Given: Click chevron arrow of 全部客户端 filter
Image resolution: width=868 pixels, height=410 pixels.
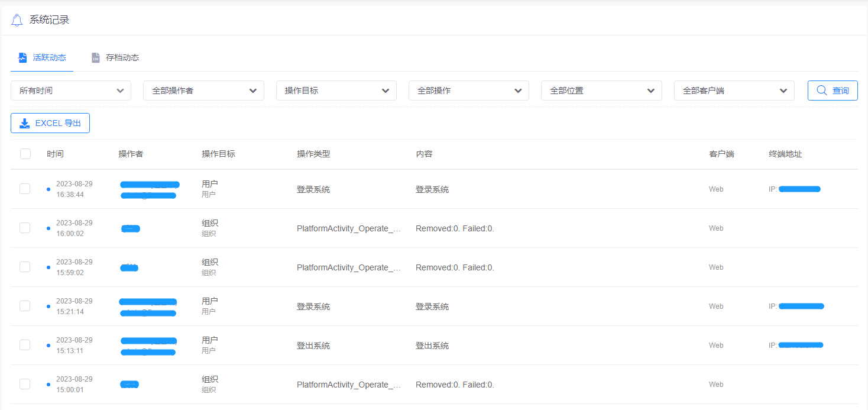Looking at the screenshot, I should point(783,91).
